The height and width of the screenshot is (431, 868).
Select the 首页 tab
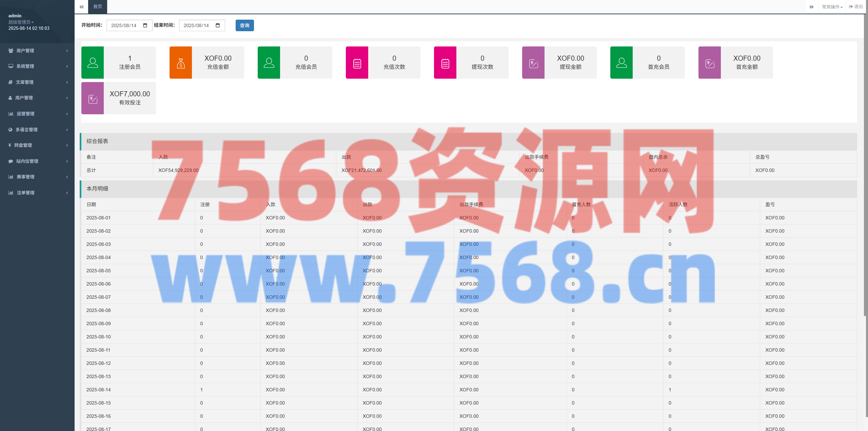pos(98,7)
